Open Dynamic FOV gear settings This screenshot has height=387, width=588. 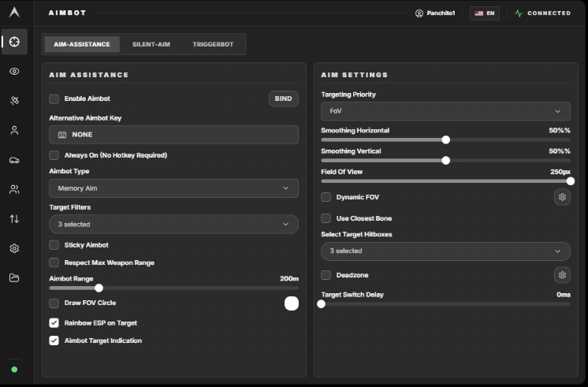[562, 197]
